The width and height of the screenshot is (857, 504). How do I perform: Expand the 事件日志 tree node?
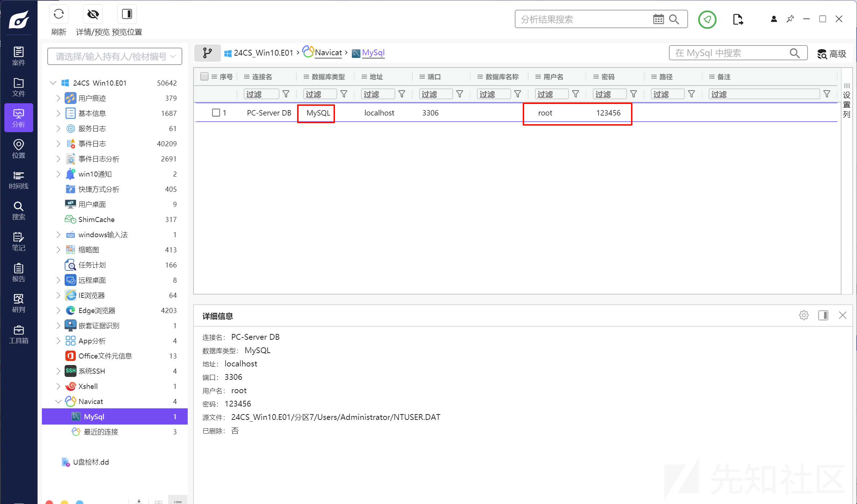point(58,144)
